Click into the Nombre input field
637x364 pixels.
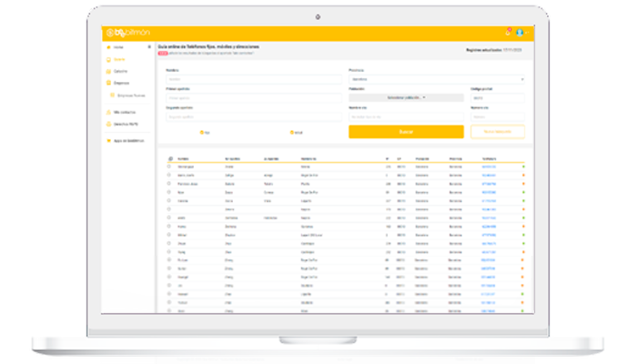pos(253,79)
